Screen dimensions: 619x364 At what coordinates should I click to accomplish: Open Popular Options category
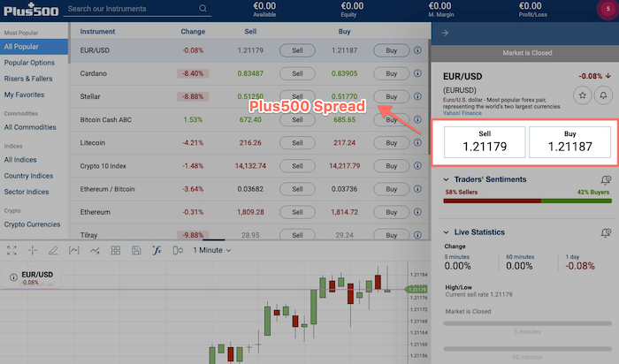(x=29, y=63)
